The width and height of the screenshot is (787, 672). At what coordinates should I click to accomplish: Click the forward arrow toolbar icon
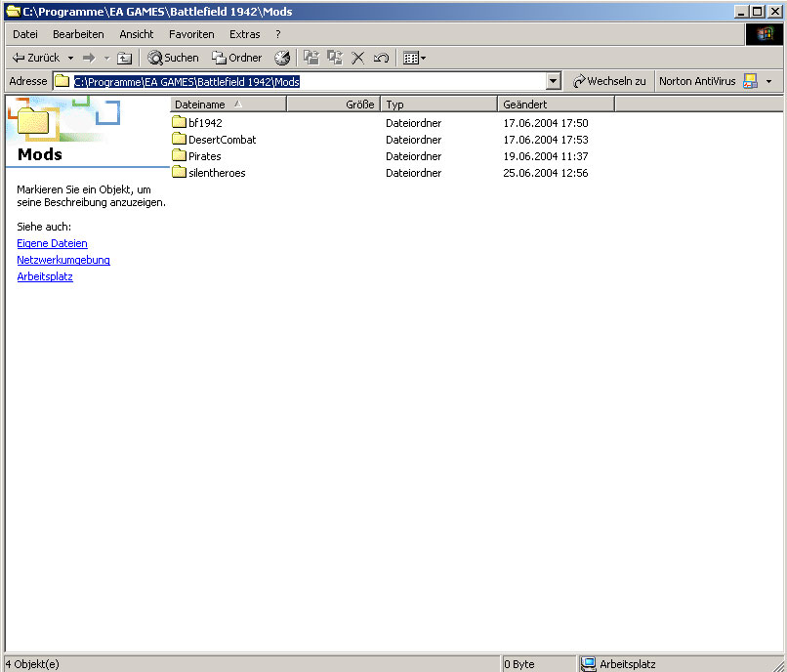89,58
